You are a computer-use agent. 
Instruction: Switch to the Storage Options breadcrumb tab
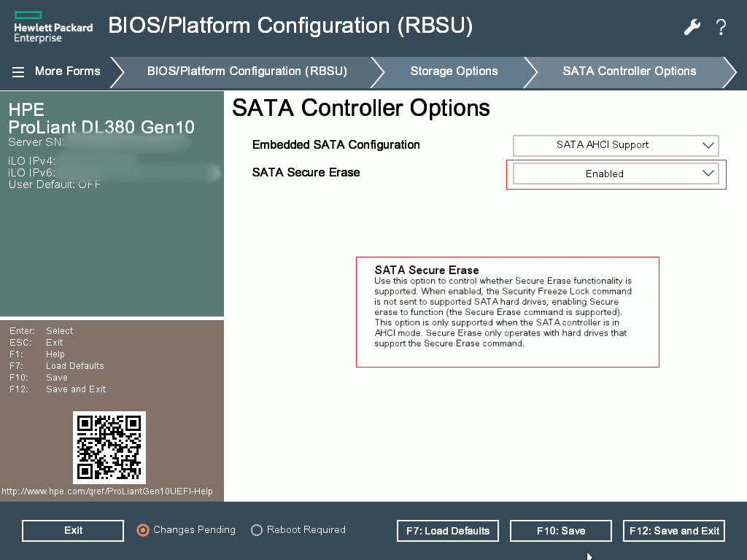click(454, 71)
